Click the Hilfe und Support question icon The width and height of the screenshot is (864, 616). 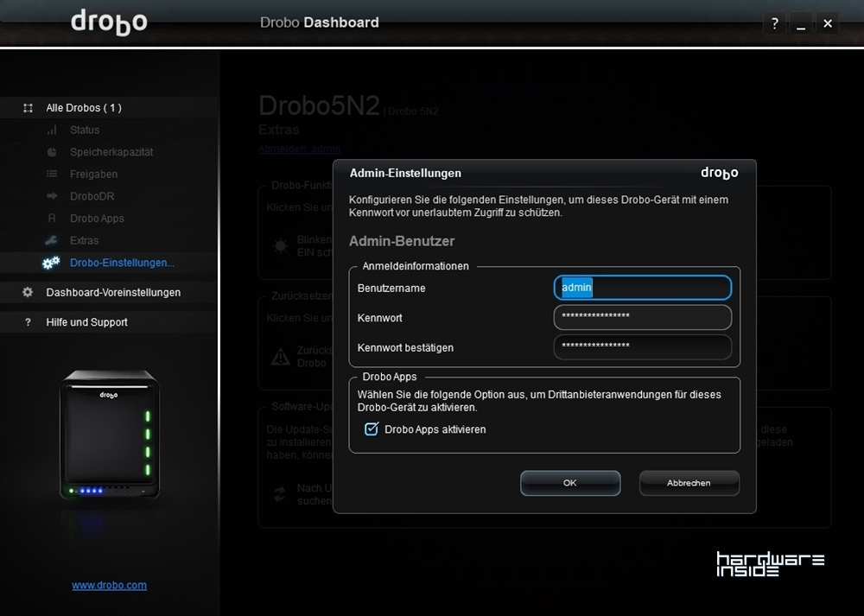(x=29, y=322)
